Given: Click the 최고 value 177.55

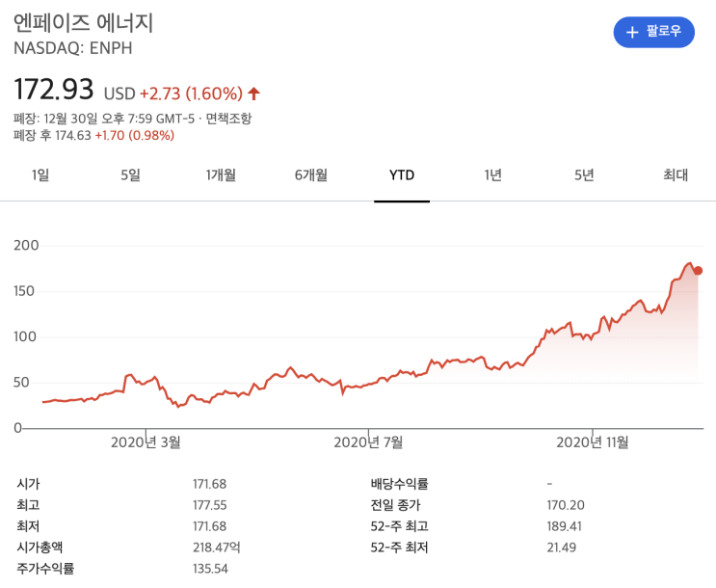Looking at the screenshot, I should pyautogui.click(x=209, y=505).
